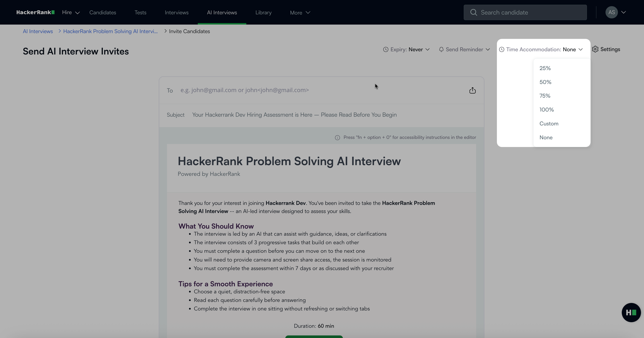
Task: Click the Expiry clock icon
Action: (x=386, y=50)
